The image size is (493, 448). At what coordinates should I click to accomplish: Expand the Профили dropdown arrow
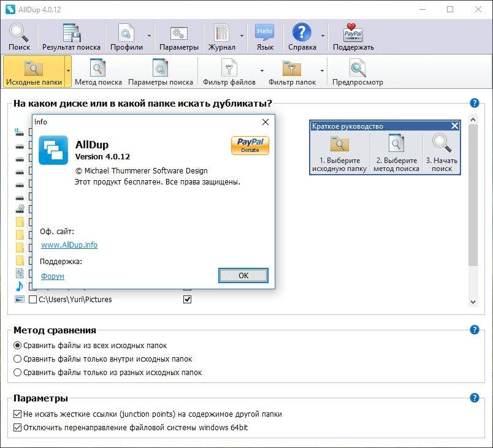(150, 36)
